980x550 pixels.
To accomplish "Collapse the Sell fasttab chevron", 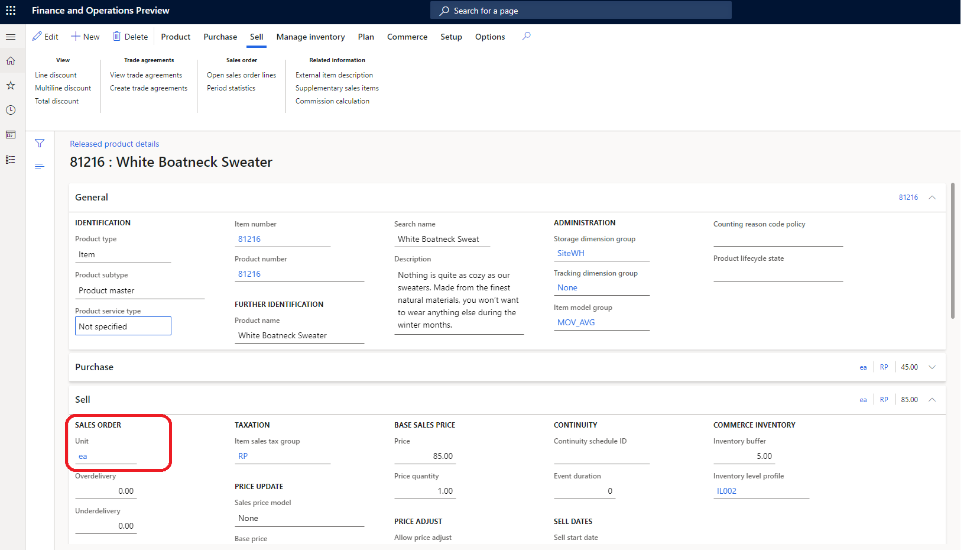I will coord(932,400).
